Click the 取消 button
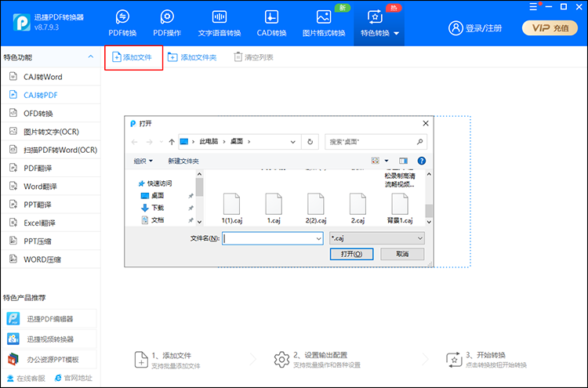588x388 pixels. coord(402,254)
